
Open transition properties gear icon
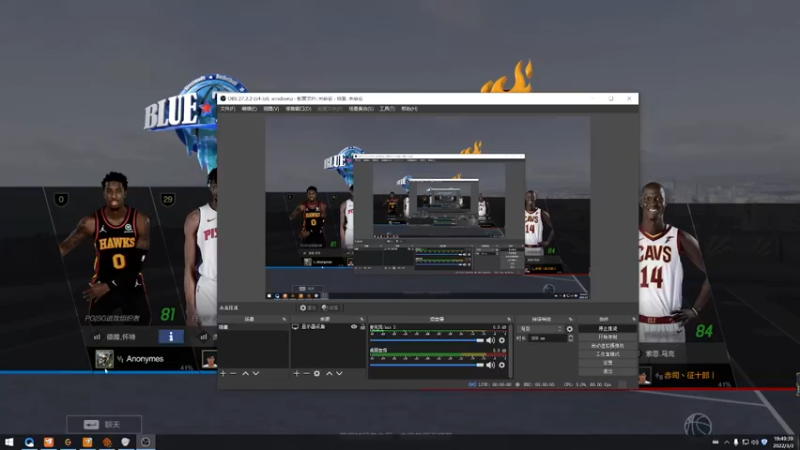click(x=569, y=329)
